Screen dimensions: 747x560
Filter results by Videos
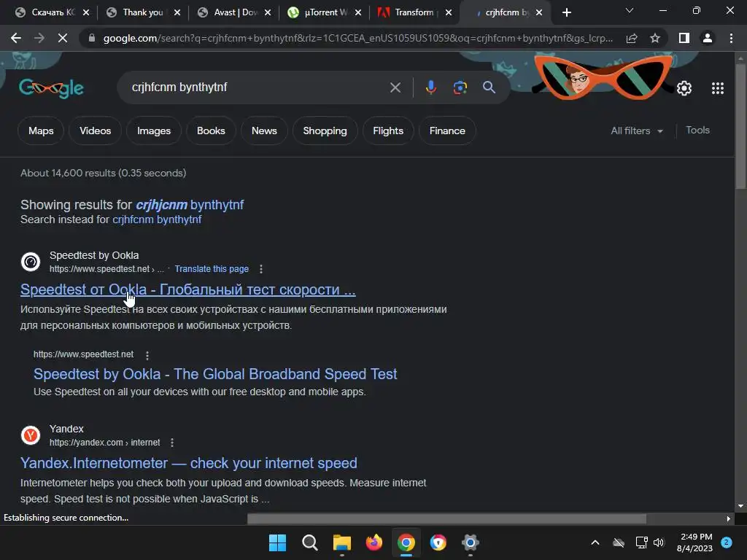point(96,131)
